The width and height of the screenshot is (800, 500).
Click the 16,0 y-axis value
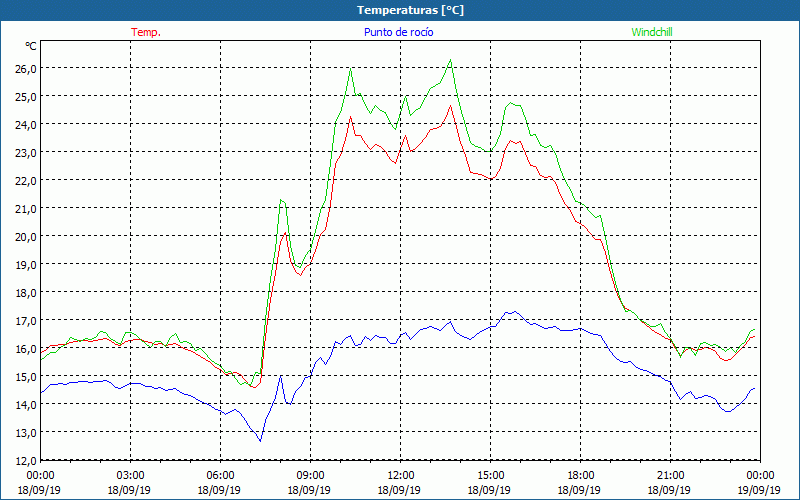pyautogui.click(x=26, y=349)
